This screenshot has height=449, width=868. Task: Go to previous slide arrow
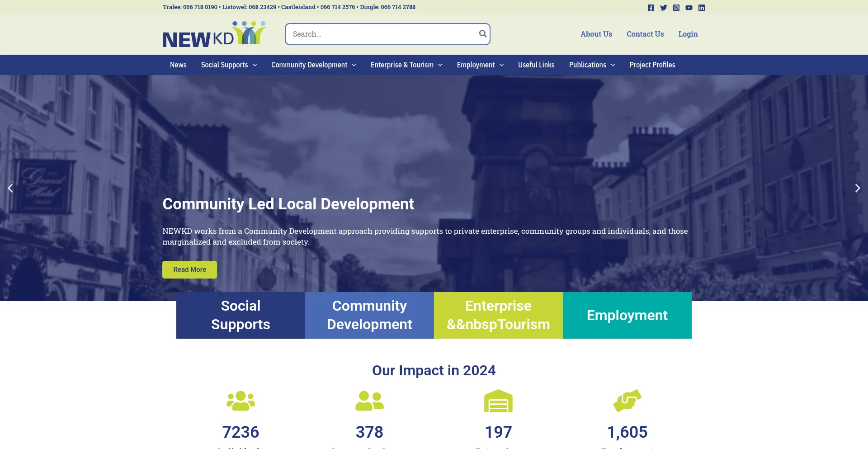10,188
